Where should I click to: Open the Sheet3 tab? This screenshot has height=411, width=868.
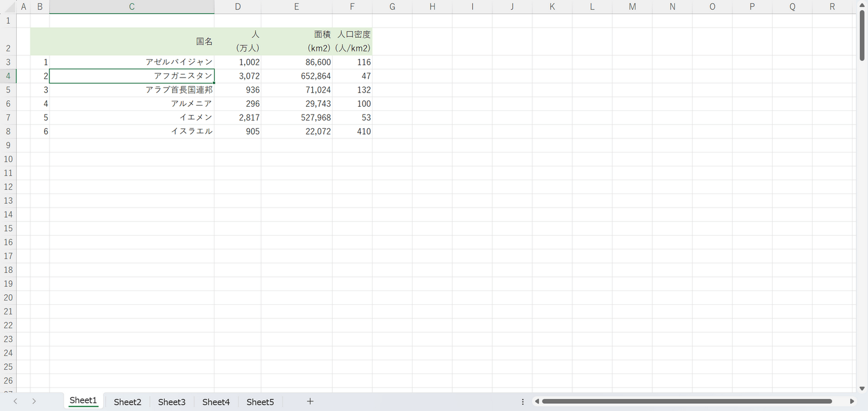pos(172,402)
